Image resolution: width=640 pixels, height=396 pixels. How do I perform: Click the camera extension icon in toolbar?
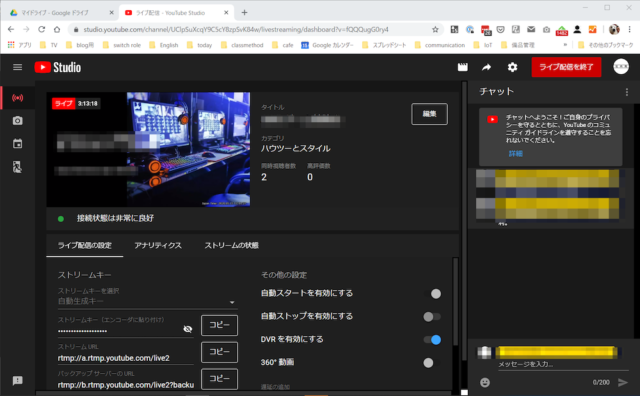tap(546, 29)
